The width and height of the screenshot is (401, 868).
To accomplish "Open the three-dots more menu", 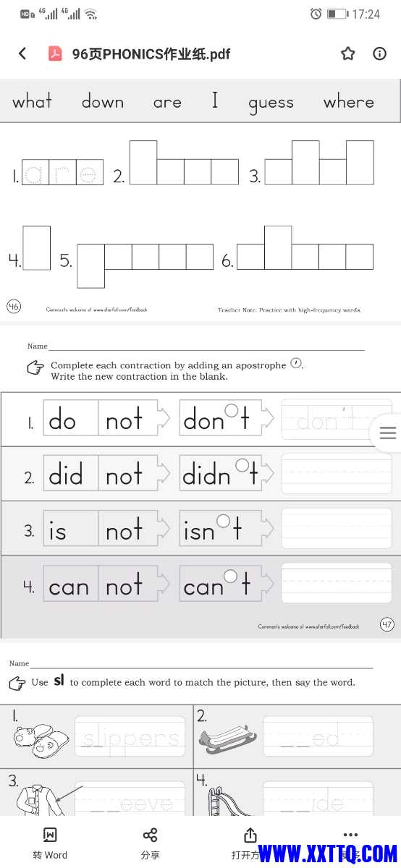I will 350,834.
